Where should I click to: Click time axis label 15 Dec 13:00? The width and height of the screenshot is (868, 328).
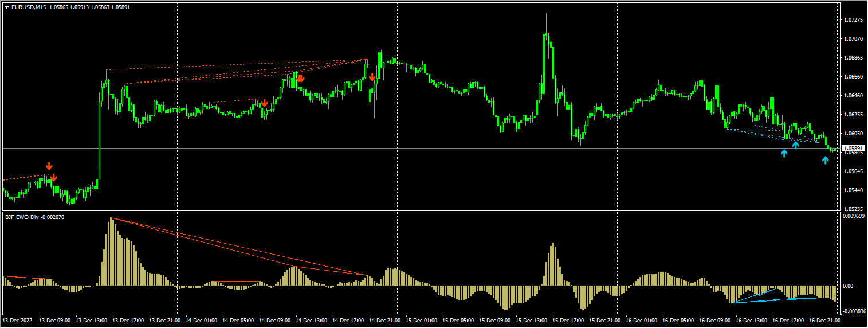(x=532, y=320)
